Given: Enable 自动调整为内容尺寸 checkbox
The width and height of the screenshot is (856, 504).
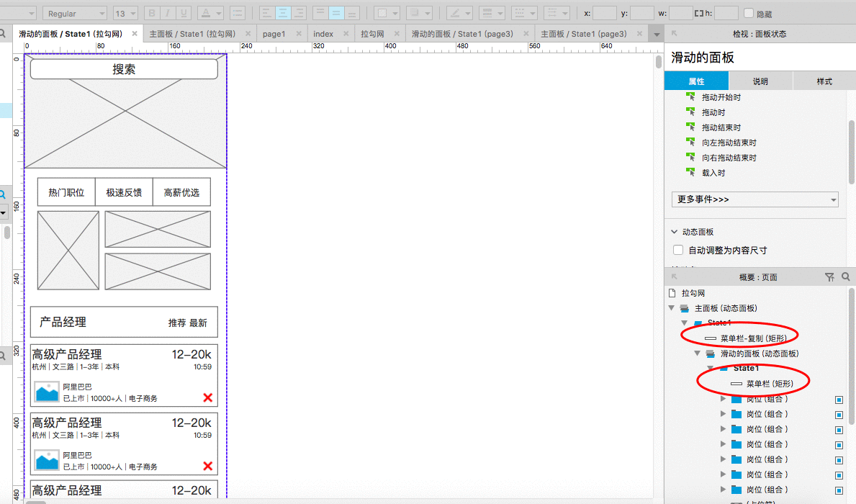Looking at the screenshot, I should (x=678, y=250).
